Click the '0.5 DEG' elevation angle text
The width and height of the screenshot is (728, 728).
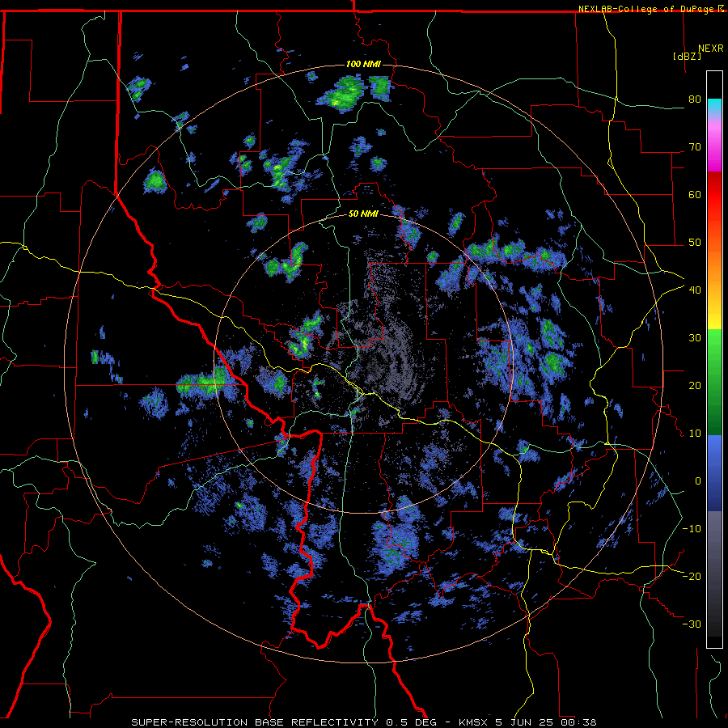(411, 722)
